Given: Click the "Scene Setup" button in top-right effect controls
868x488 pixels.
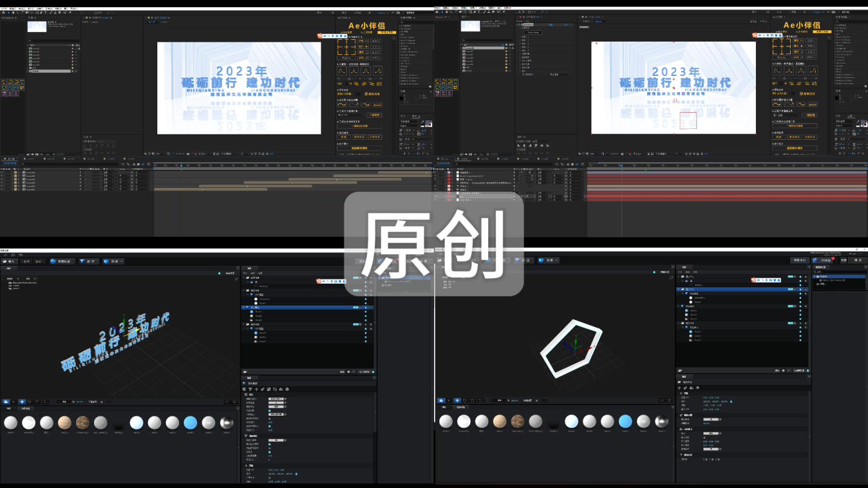Looking at the screenshot, I should point(534,33).
